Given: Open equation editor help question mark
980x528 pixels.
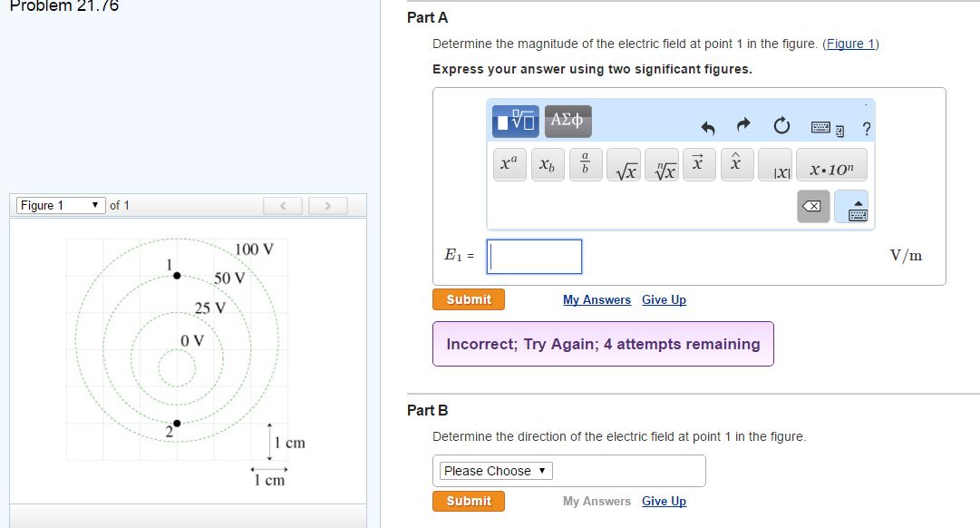Looking at the screenshot, I should point(867,129).
